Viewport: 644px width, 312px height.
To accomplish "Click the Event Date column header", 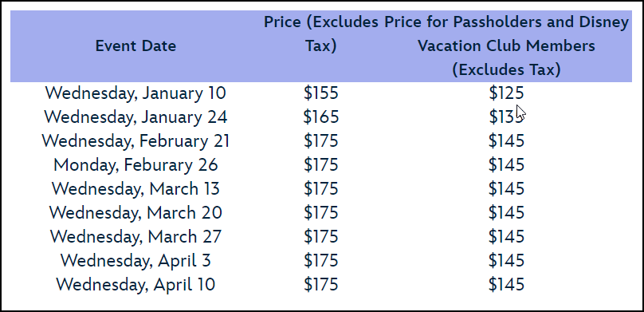I will coord(135,45).
